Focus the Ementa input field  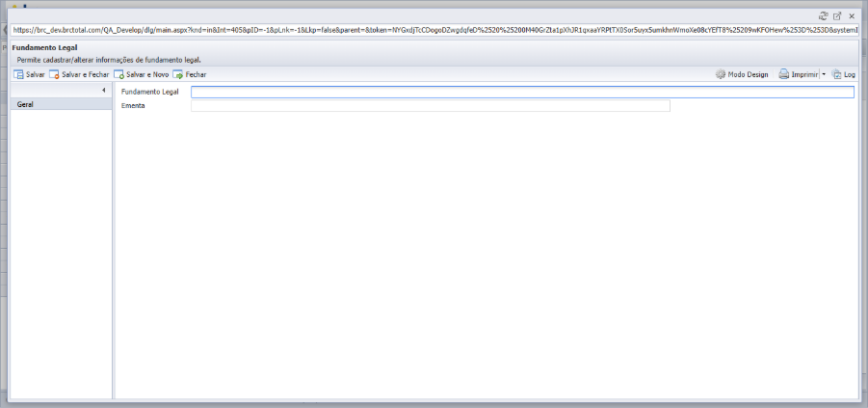pyautogui.click(x=430, y=106)
